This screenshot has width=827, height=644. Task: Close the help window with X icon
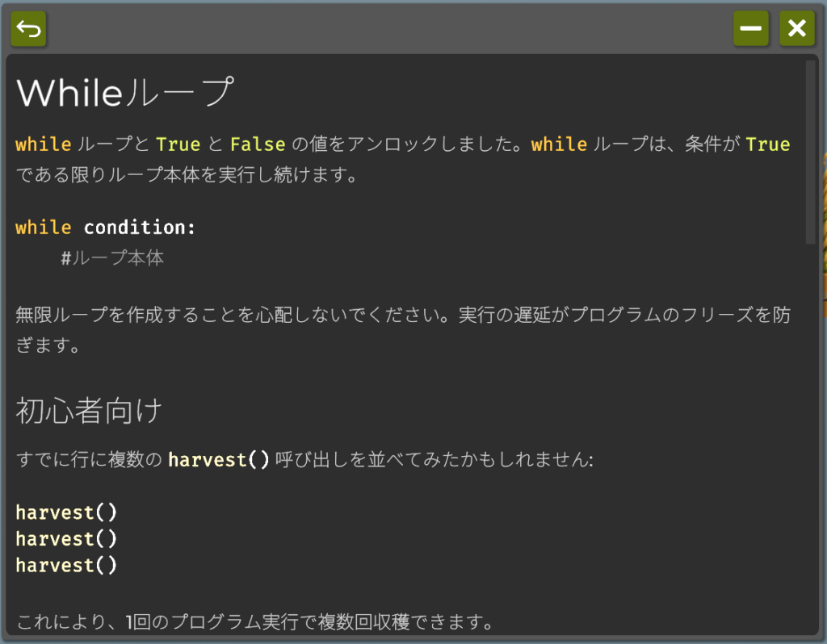pyautogui.click(x=797, y=28)
